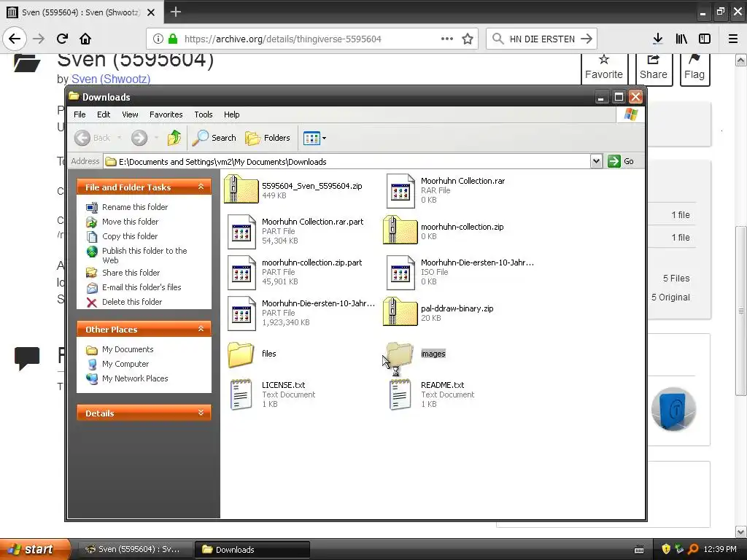Open the browser library icon
Viewport: 747px width, 560px height.
click(681, 39)
